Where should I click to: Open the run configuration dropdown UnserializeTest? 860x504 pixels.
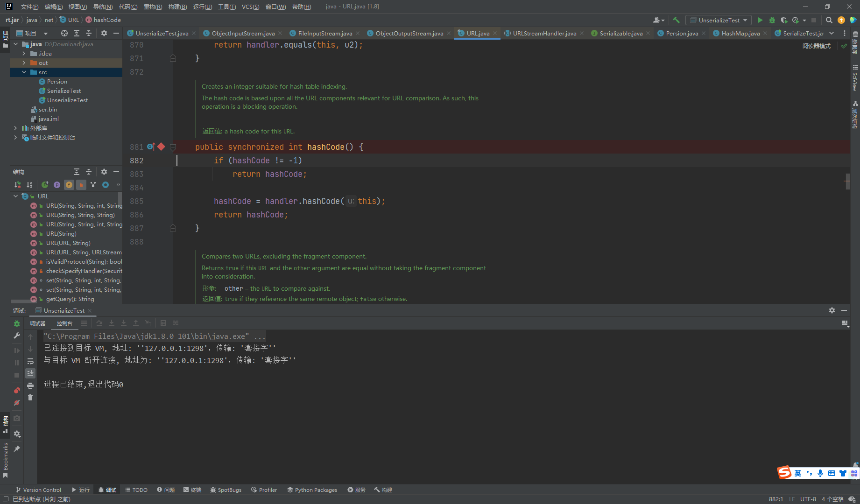point(719,20)
